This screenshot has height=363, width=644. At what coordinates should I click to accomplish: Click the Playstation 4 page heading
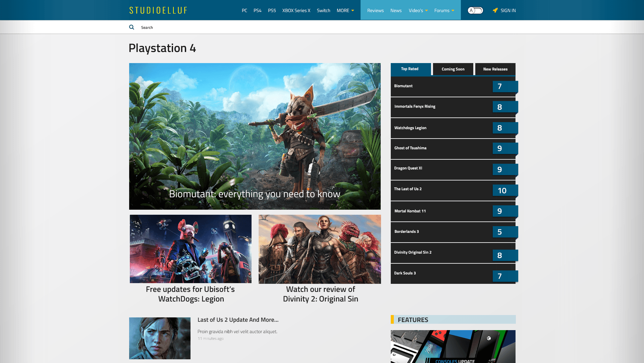tap(162, 48)
